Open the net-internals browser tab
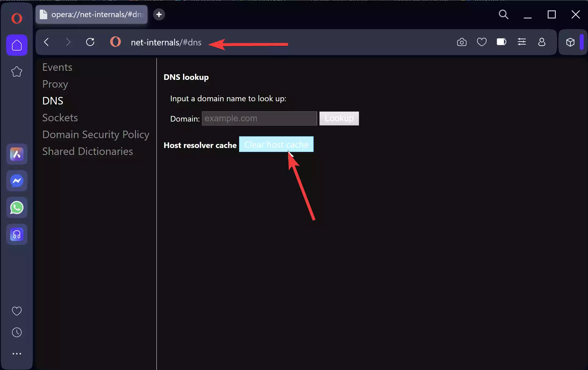The height and width of the screenshot is (370, 588). pyautogui.click(x=92, y=14)
